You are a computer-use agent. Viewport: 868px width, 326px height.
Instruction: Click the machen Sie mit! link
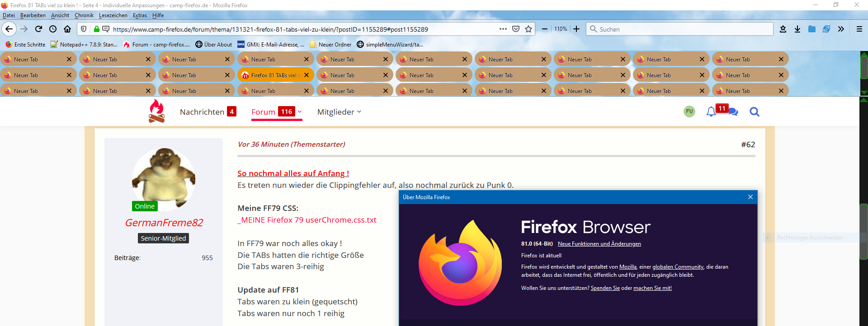652,288
